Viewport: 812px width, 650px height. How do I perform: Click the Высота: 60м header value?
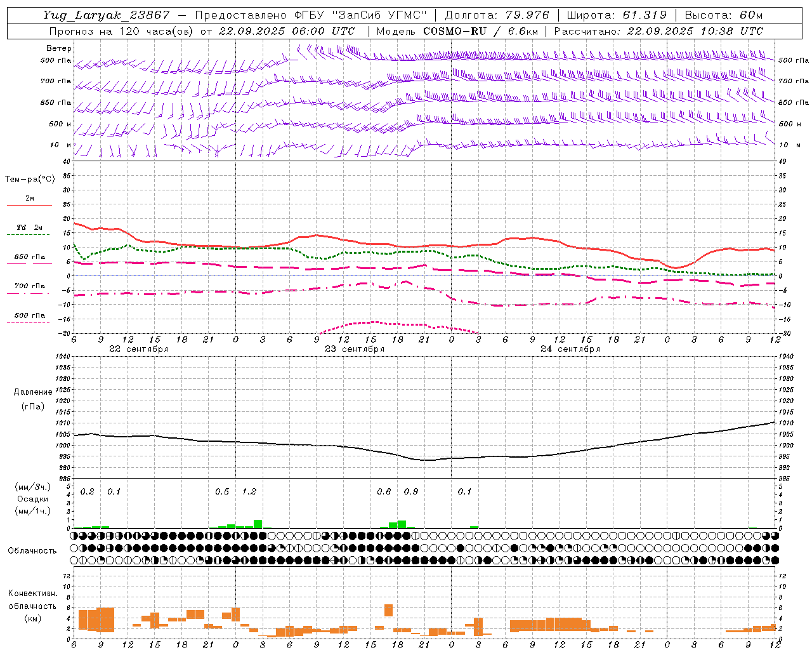723,15
